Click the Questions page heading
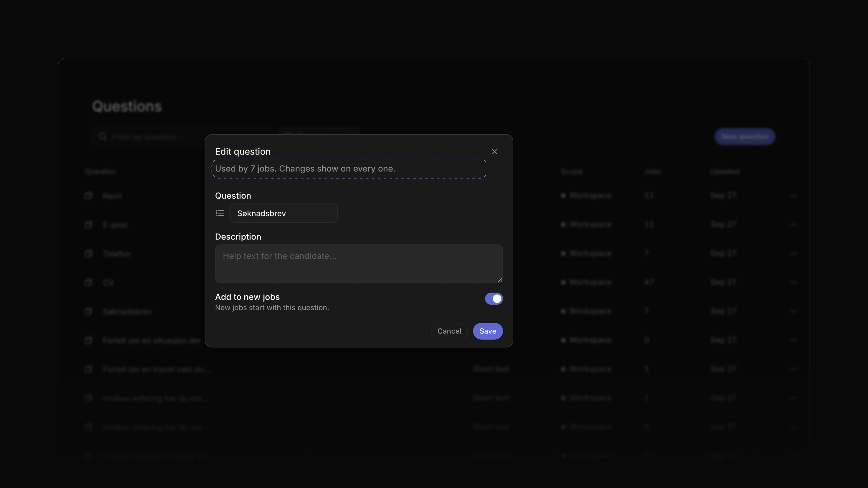 [x=127, y=106]
